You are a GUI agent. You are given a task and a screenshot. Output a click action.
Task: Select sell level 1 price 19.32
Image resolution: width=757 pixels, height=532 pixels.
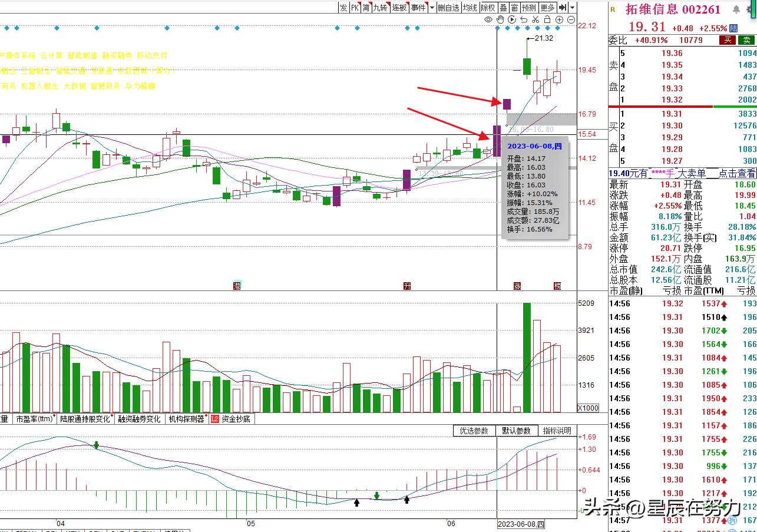click(672, 100)
